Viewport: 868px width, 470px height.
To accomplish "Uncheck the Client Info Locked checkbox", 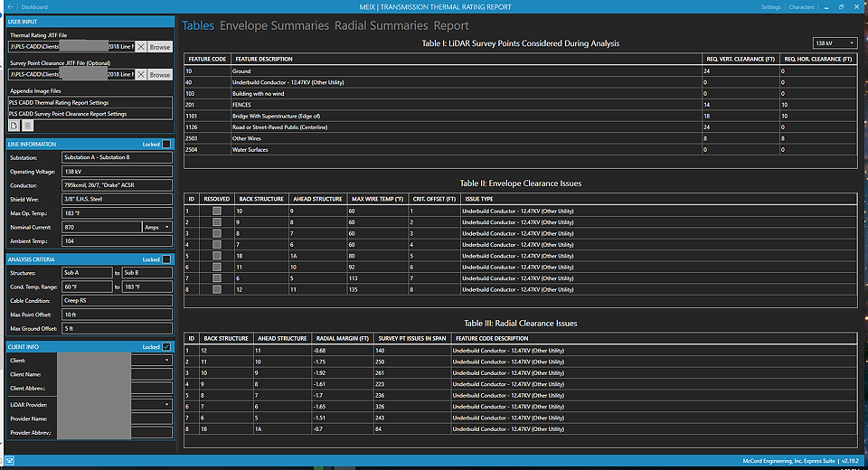I will click(x=166, y=346).
